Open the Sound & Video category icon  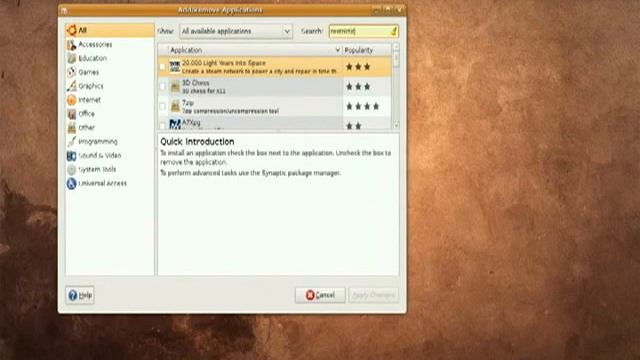point(72,156)
